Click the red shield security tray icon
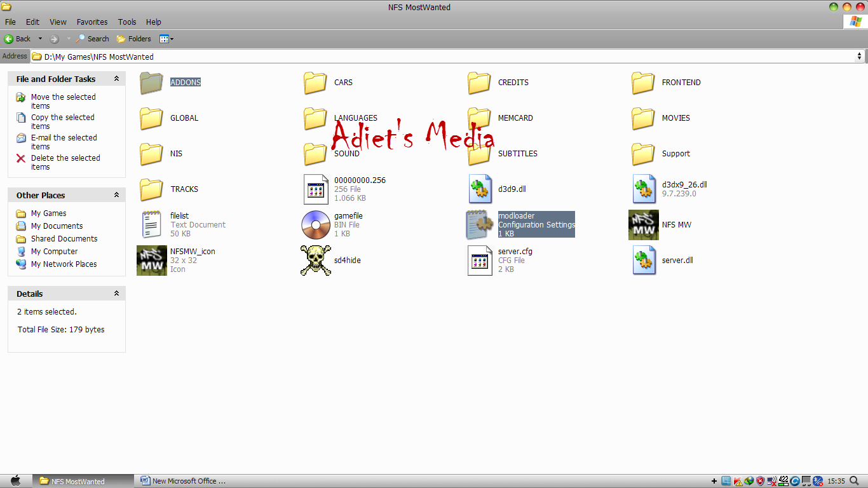This screenshot has width=868, height=488. tap(760, 481)
